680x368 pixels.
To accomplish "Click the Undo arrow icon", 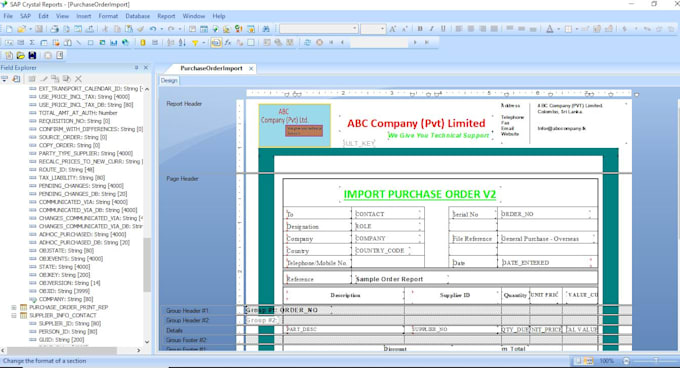I will (153, 29).
